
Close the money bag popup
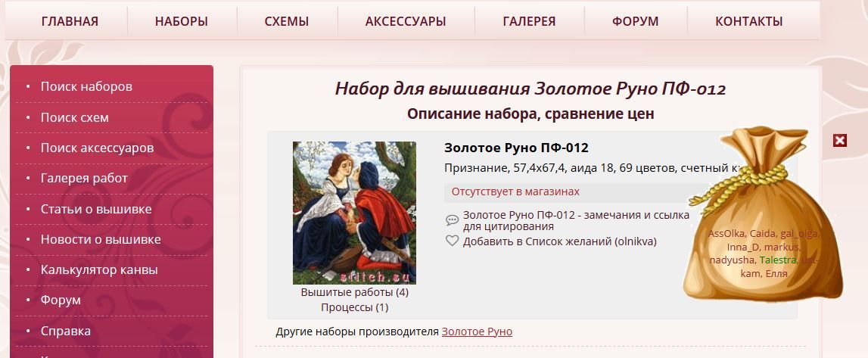pyautogui.click(x=840, y=141)
